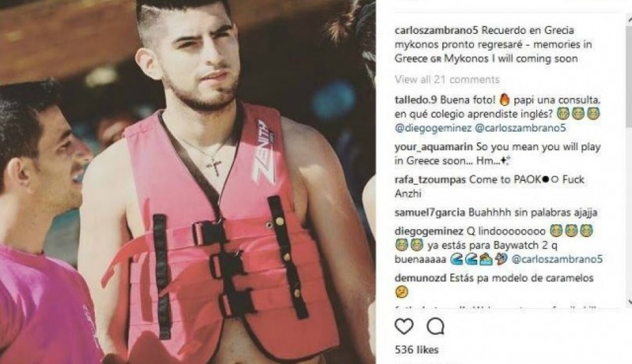The width and height of the screenshot is (632, 364).
Task: Follow @diegogeminez mention in talledo.9 comment
Action: [x=433, y=128]
